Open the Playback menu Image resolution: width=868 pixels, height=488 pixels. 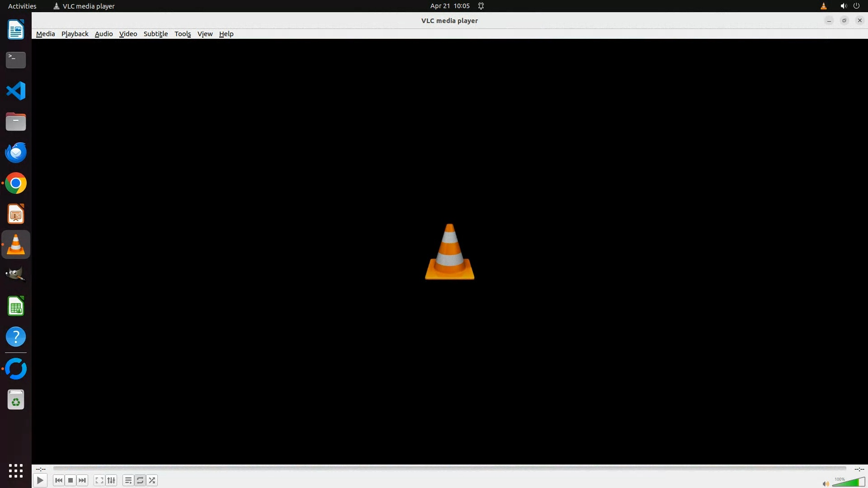pyautogui.click(x=75, y=34)
